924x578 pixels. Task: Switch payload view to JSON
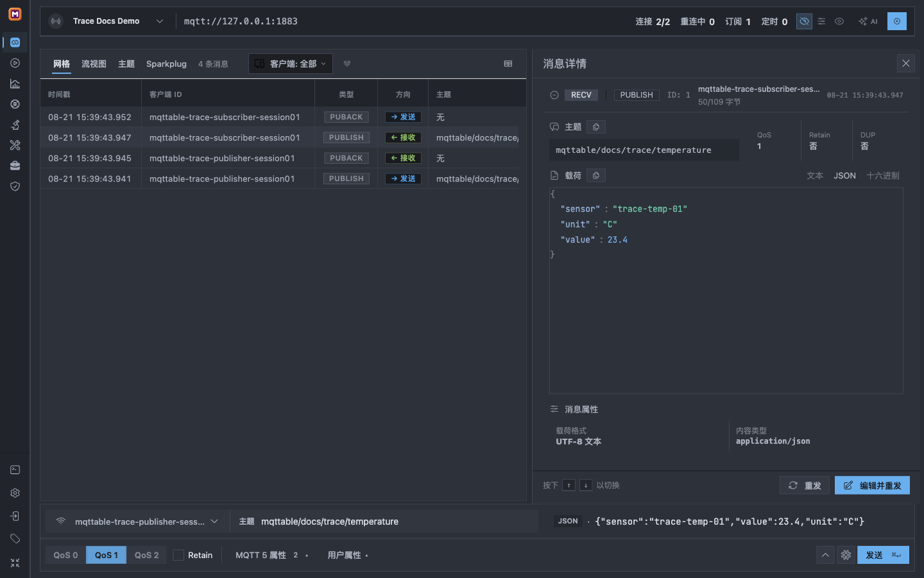pyautogui.click(x=844, y=175)
